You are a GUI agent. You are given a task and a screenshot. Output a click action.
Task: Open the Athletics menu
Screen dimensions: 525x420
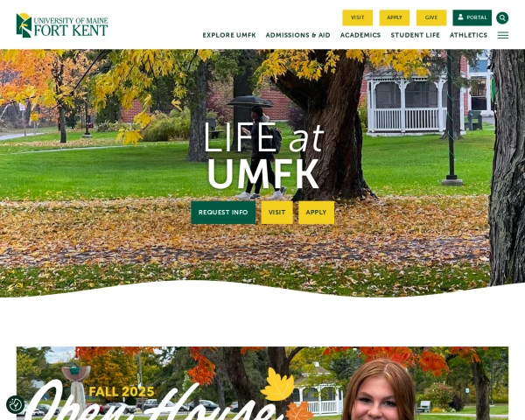(468, 35)
